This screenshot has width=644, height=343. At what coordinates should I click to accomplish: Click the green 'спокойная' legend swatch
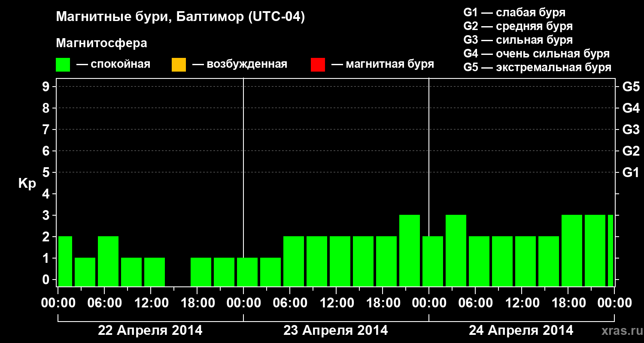tap(63, 65)
